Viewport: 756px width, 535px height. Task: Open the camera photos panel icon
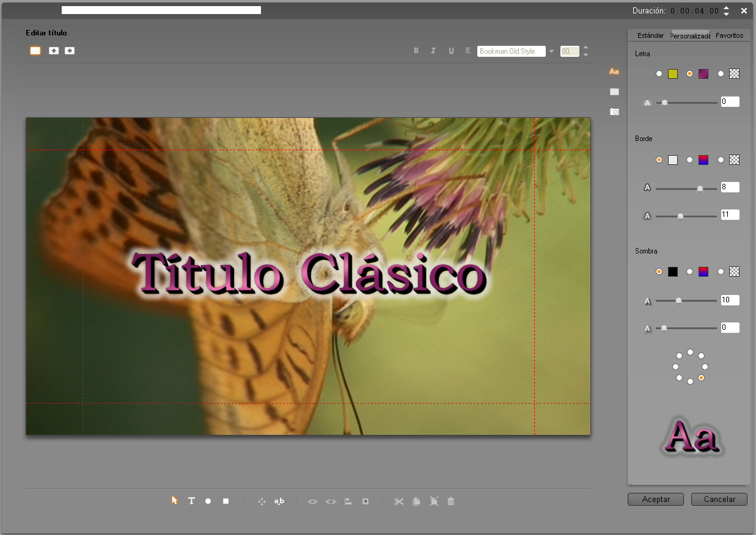pyautogui.click(x=614, y=112)
